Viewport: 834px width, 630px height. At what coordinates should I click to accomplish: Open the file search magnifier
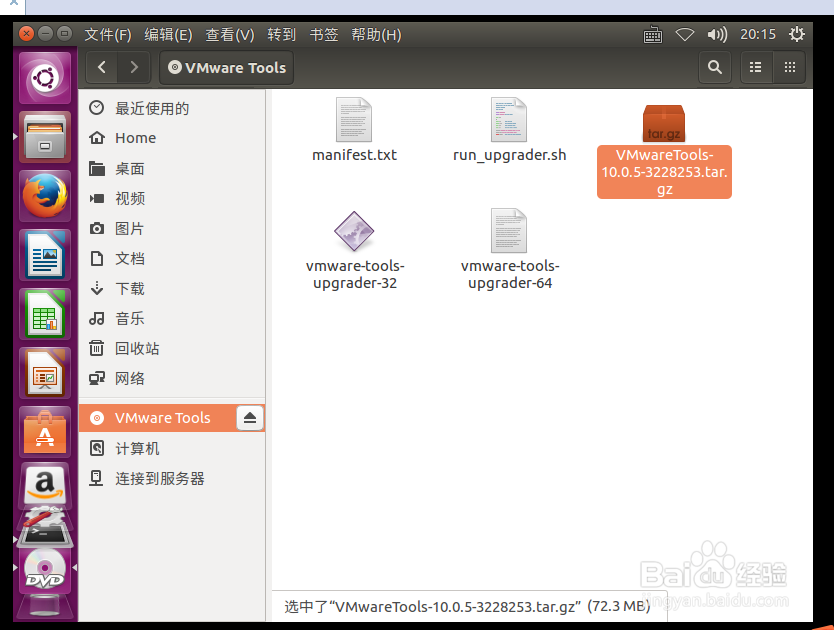click(715, 68)
